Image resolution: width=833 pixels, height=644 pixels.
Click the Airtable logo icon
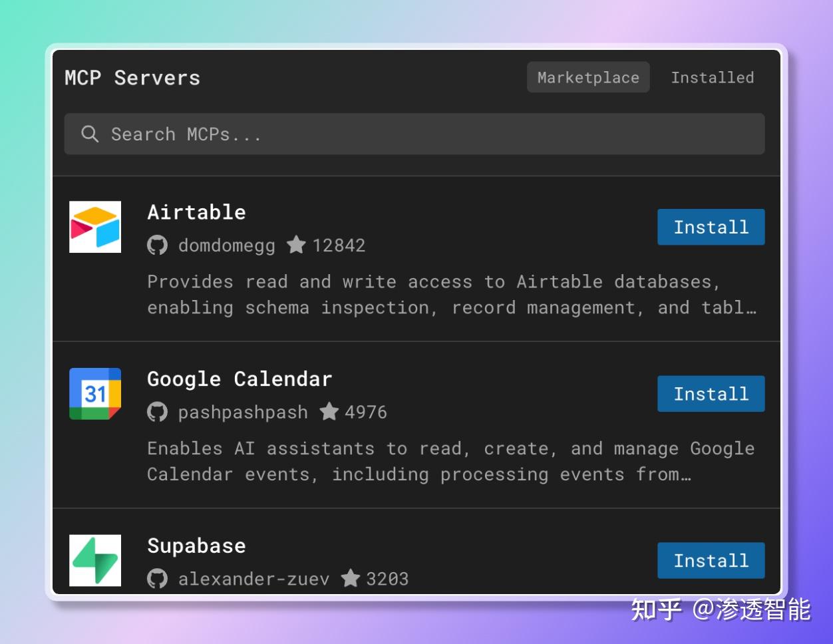pos(95,227)
